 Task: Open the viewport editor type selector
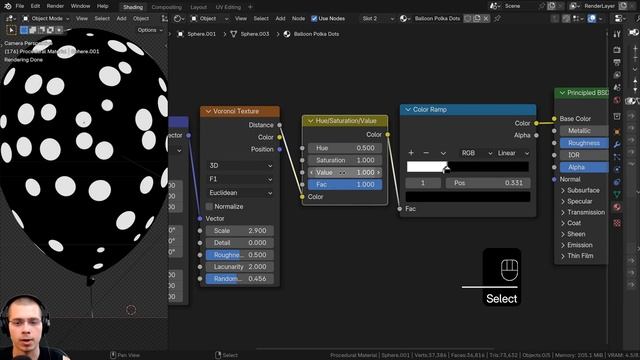tap(10, 18)
